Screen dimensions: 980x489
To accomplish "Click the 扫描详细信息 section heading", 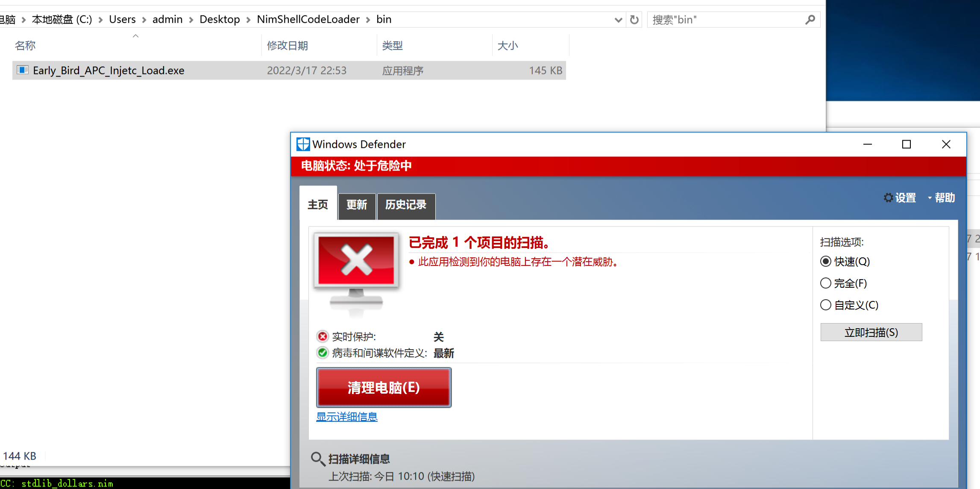I will pos(359,459).
